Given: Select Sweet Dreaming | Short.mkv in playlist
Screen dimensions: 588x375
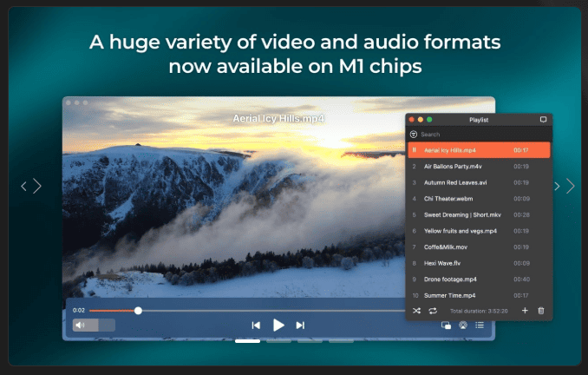Looking at the screenshot, I should [x=479, y=214].
